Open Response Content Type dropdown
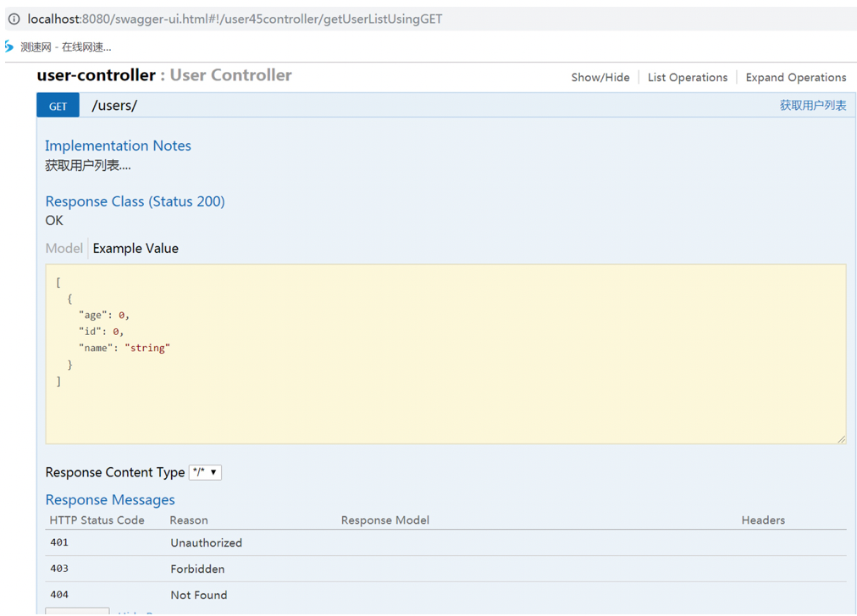This screenshot has width=857, height=616. [205, 472]
